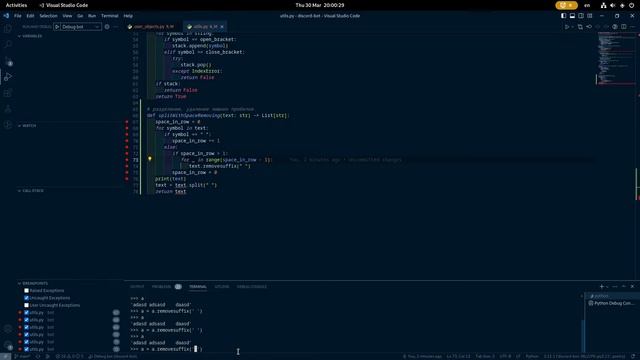Open the Manage gear menu
The image size is (640, 360).
(8, 345)
